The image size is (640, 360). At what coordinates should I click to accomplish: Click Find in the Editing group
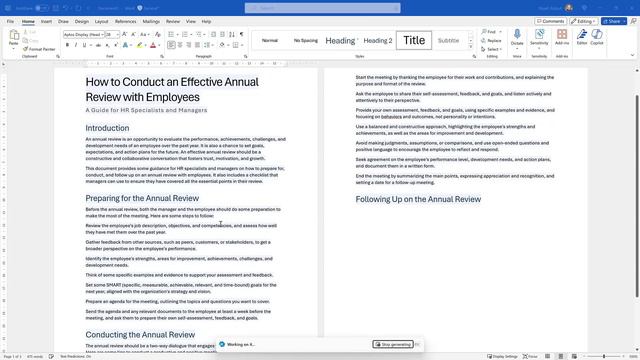489,31
